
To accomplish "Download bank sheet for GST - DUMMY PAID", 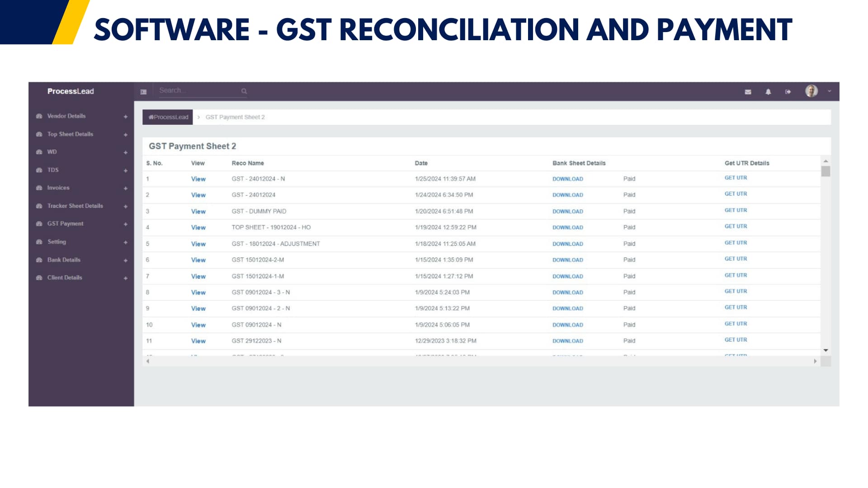I will pyautogui.click(x=567, y=211).
